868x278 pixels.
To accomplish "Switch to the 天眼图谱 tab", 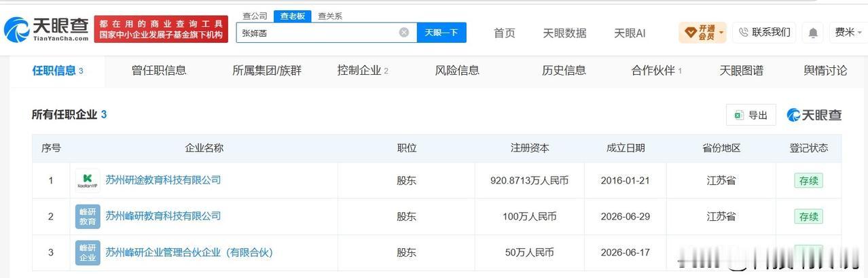I will (741, 70).
